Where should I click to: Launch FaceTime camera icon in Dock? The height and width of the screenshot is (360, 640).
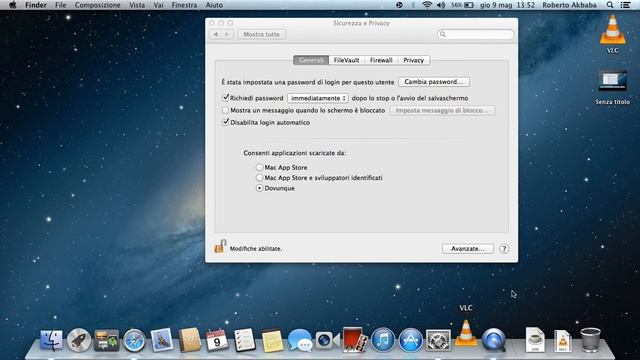click(327, 340)
